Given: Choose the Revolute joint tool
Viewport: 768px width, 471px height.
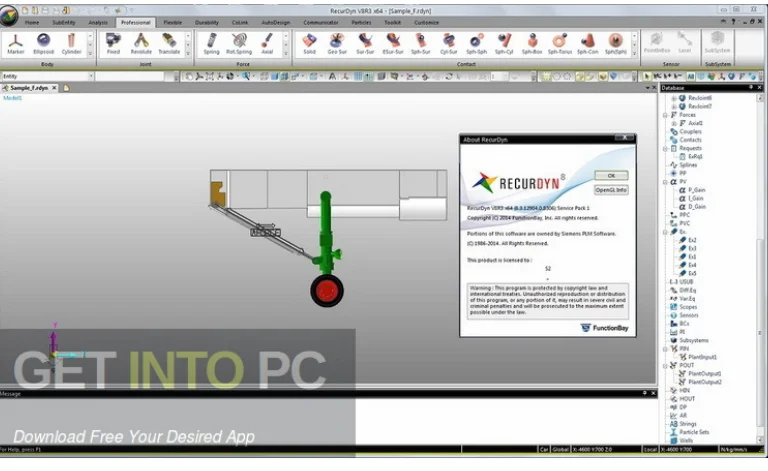Looking at the screenshot, I should coord(141,42).
